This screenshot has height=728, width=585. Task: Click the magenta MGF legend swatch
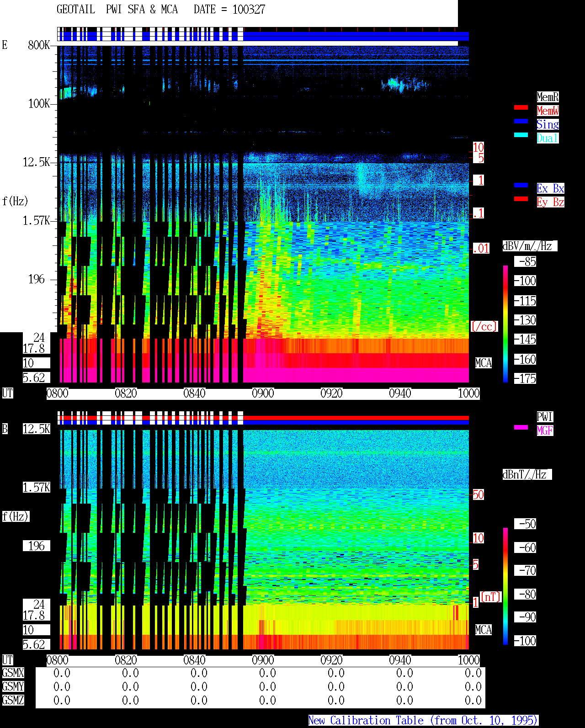[x=521, y=427]
